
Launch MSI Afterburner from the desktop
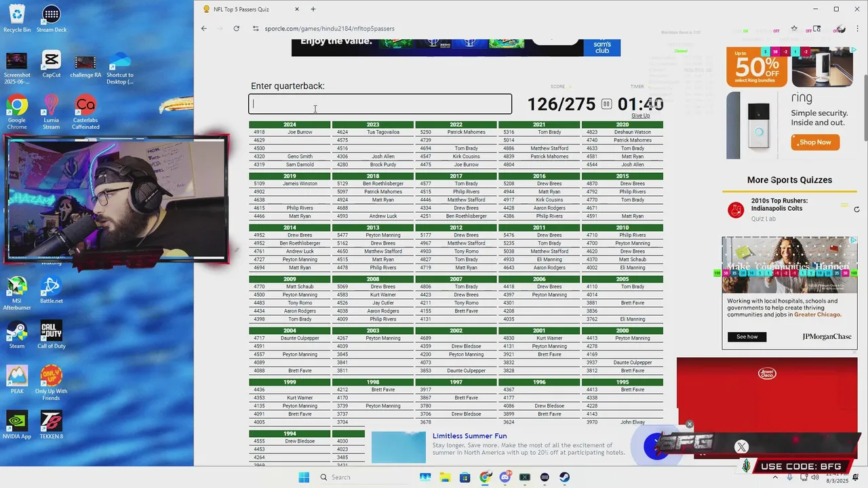coord(17,294)
